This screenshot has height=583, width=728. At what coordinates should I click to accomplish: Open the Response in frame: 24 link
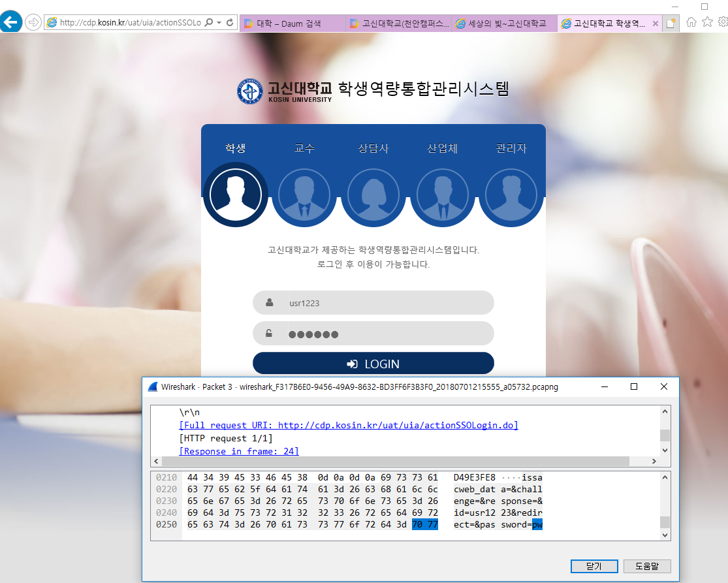[x=239, y=451]
